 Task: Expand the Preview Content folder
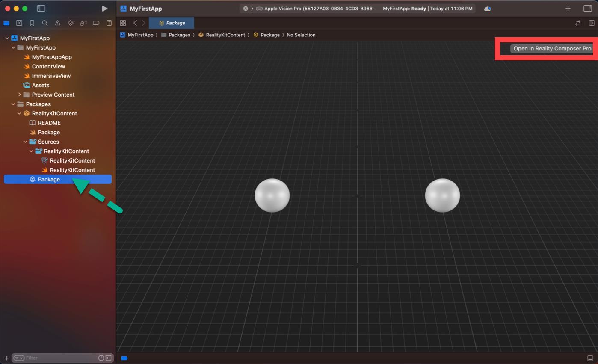coord(19,95)
